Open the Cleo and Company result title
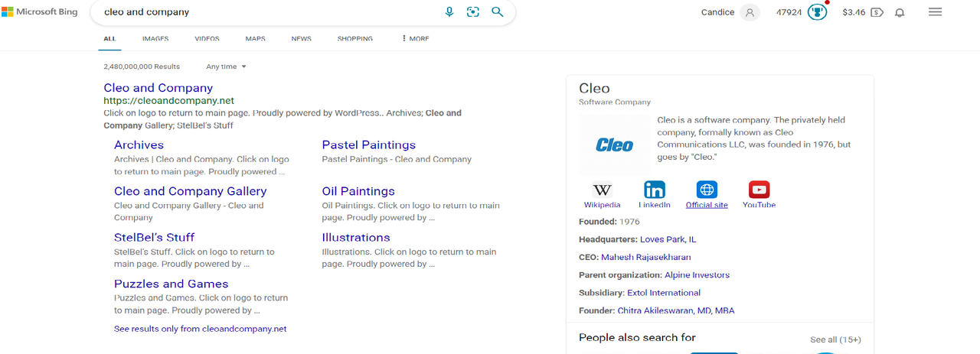This screenshot has width=980, height=354. coord(158,88)
